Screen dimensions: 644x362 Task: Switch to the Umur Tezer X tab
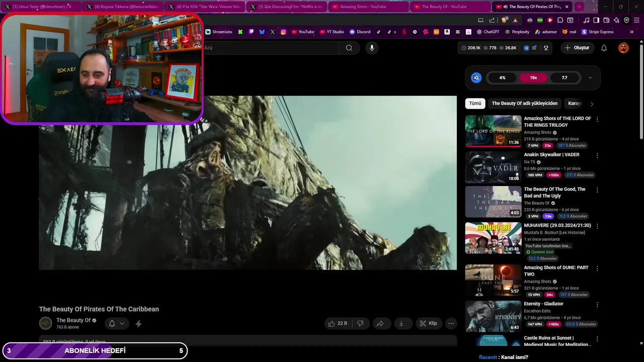click(41, 7)
